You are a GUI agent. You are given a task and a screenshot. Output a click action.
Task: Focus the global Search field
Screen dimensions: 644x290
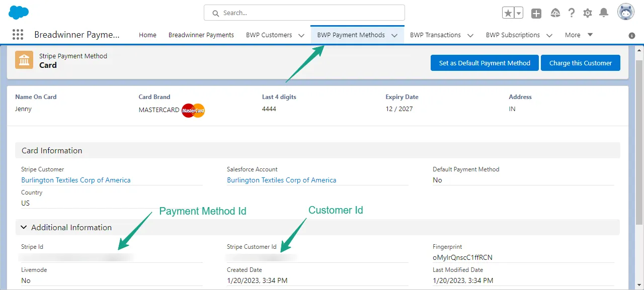point(304,13)
